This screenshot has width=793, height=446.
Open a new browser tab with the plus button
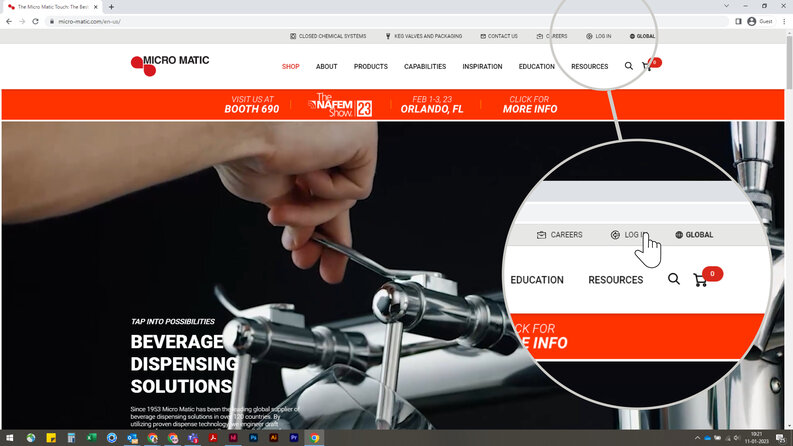(x=111, y=7)
